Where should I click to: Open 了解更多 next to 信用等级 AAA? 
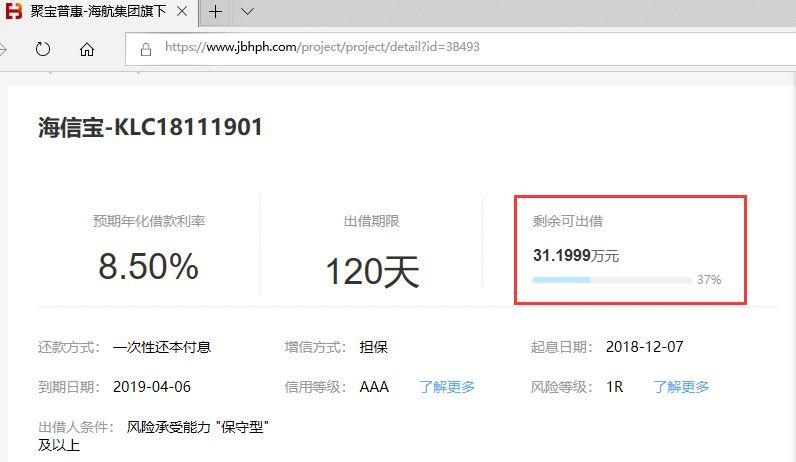coord(447,387)
